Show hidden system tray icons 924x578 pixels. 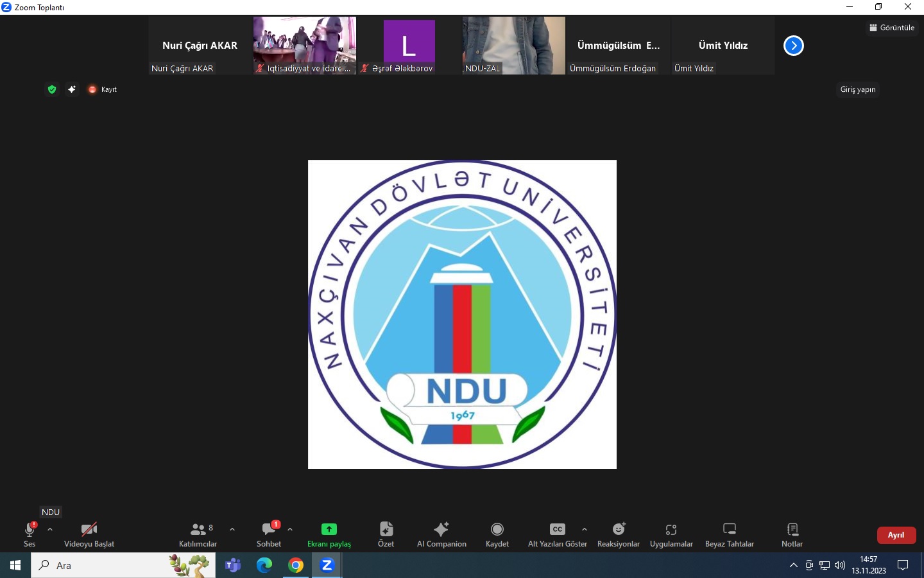[794, 565]
